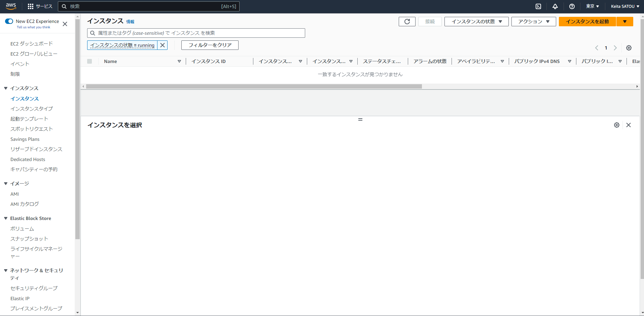
Task: Click the scroll-left arrow of table
Action: (x=83, y=87)
